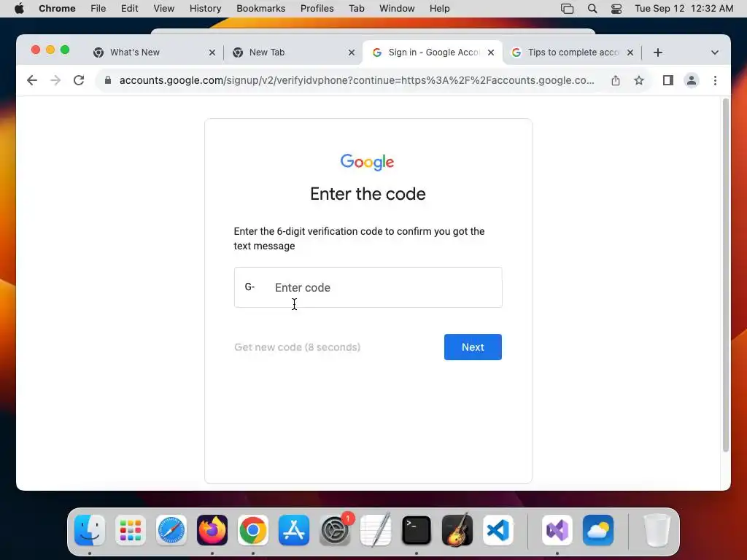Open the Chrome profile avatar icon
Screen dimensions: 747x560
pos(692,80)
